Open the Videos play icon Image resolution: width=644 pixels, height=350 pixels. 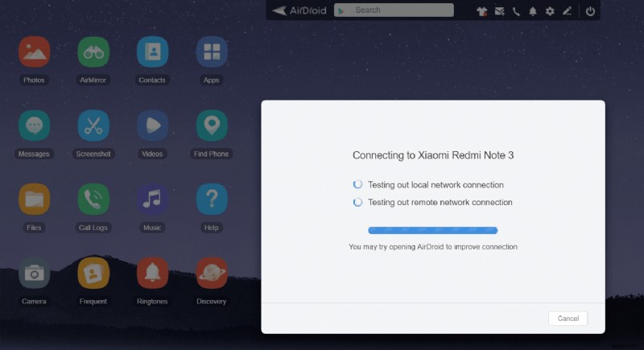point(152,126)
